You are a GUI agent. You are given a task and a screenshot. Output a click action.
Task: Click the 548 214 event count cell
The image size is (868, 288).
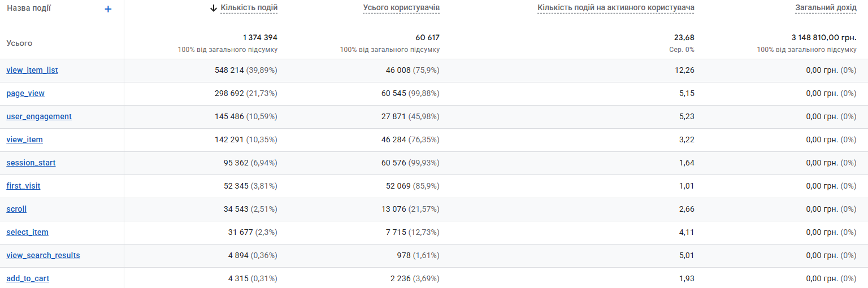(x=250, y=71)
